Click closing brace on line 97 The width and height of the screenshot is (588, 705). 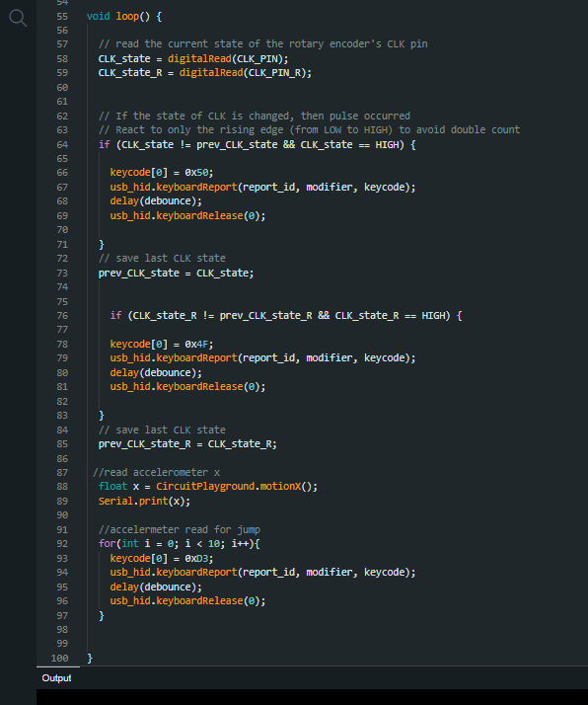(102, 615)
